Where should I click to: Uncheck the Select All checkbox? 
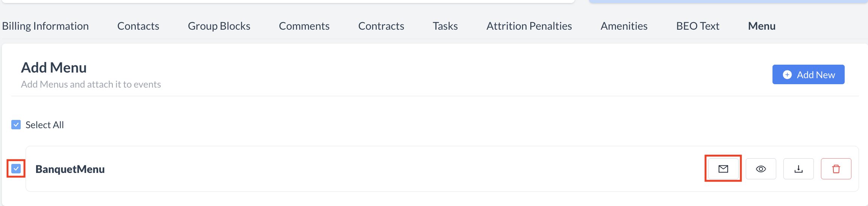tap(16, 125)
